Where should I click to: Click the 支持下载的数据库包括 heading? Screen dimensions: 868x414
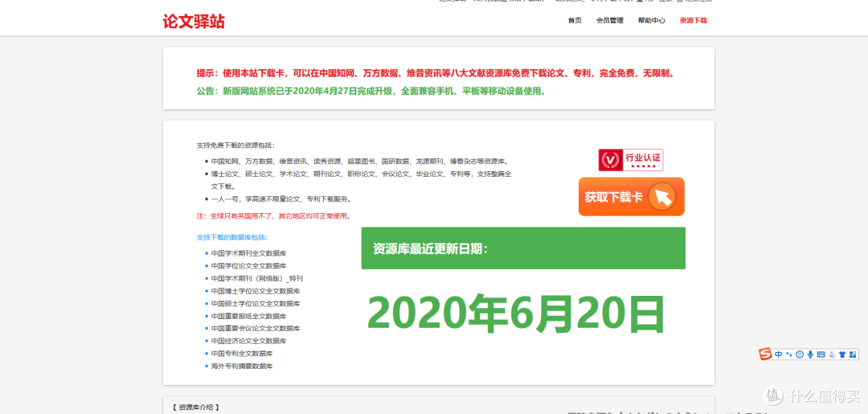(232, 237)
